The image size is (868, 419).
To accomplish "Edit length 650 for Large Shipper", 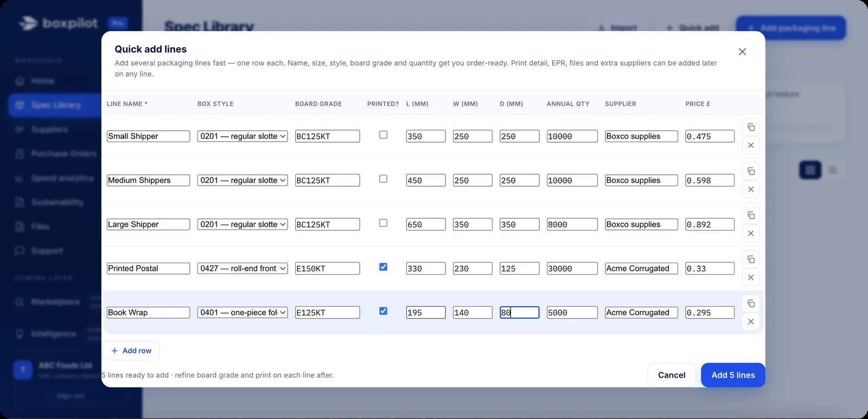I will click(426, 224).
